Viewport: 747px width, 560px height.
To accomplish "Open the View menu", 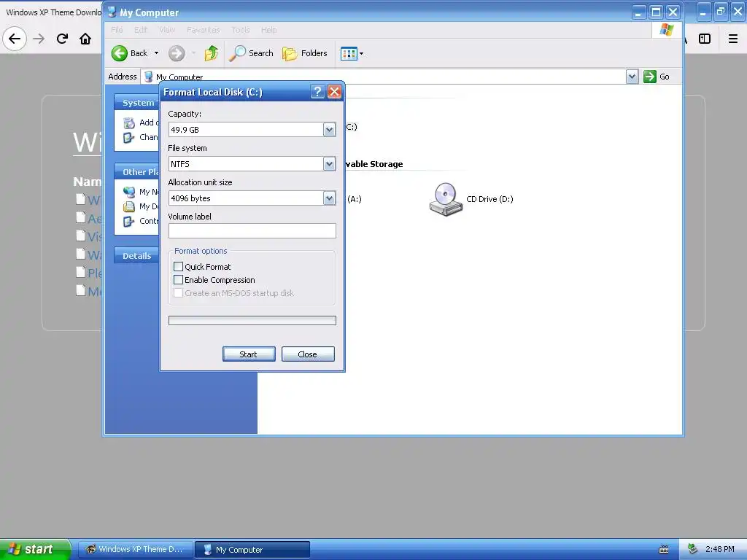I will [167, 30].
